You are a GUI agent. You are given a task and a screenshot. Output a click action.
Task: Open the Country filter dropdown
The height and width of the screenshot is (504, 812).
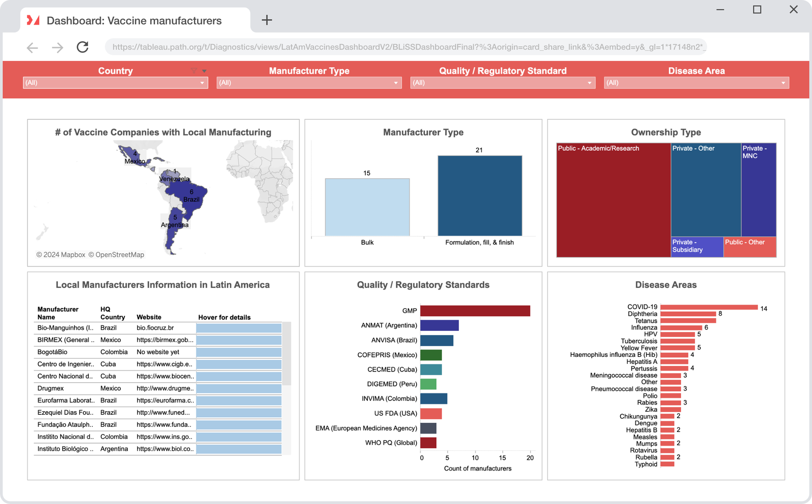tap(202, 82)
